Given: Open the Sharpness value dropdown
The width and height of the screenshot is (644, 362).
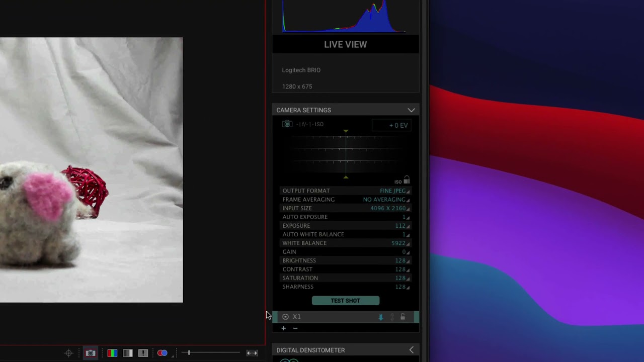Looking at the screenshot, I should (402, 287).
